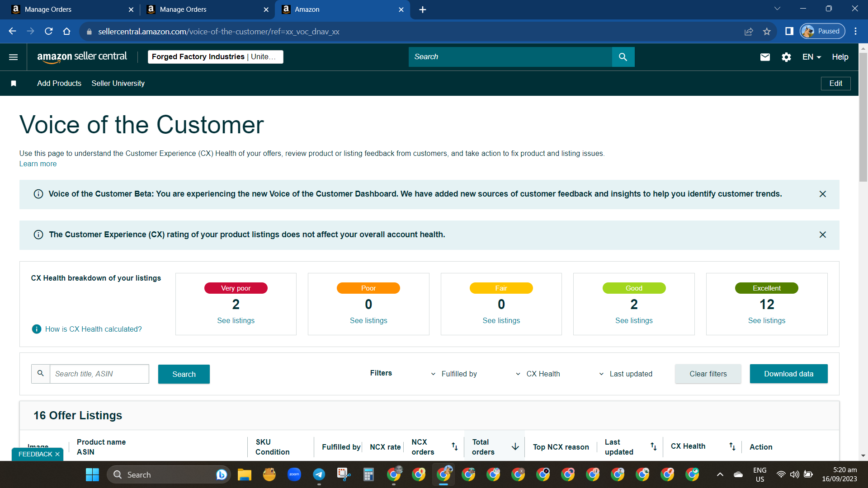Select the Amazon browser tab
Viewport: 868px width, 488px height.
coord(343,9)
